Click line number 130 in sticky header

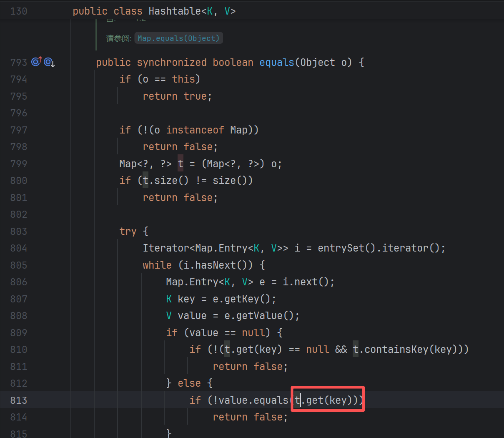(x=19, y=11)
